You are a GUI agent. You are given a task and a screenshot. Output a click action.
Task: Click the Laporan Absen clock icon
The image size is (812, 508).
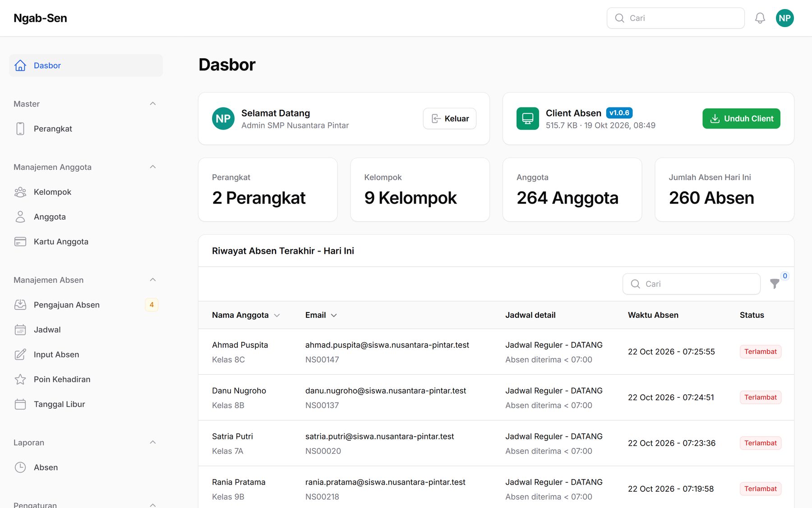click(x=20, y=467)
